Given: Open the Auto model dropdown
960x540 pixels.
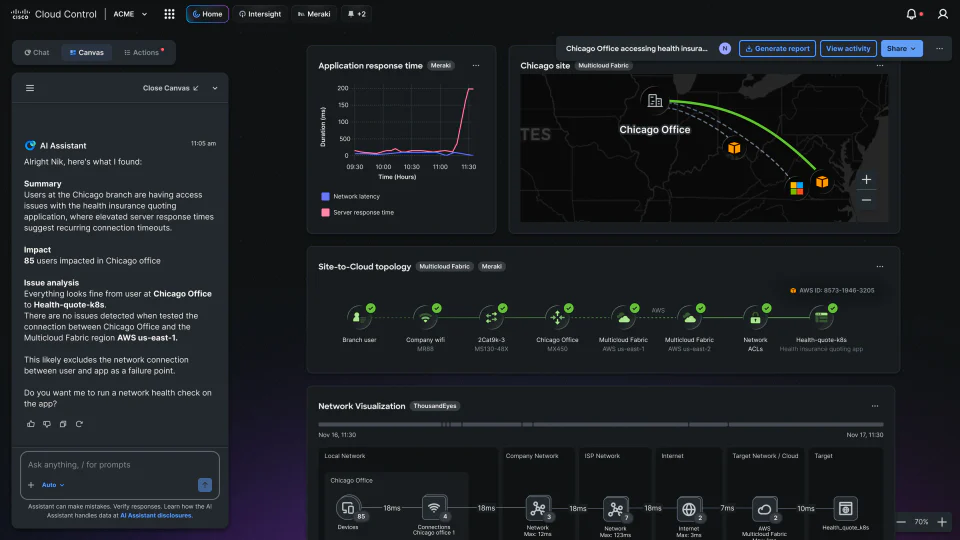Looking at the screenshot, I should tap(53, 485).
